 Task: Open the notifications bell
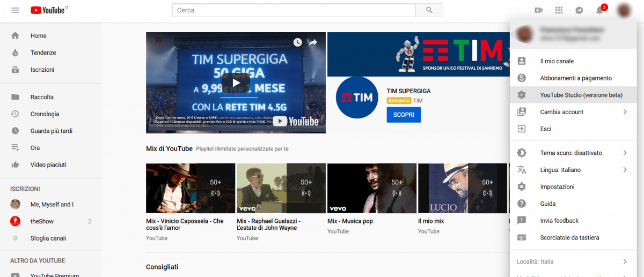coord(599,10)
